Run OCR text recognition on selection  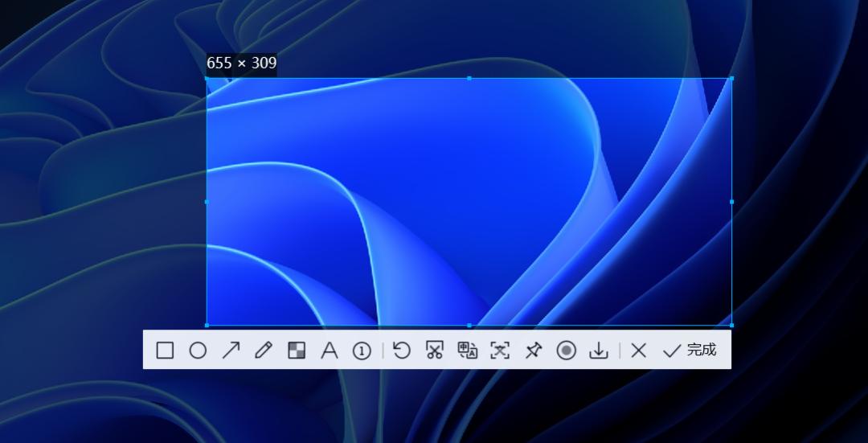(500, 351)
